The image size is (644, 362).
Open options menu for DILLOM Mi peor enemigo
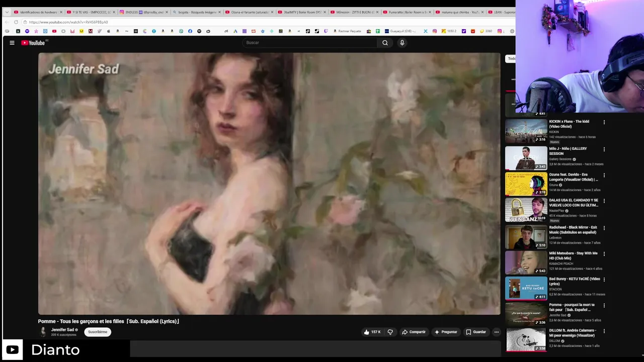tap(604, 331)
